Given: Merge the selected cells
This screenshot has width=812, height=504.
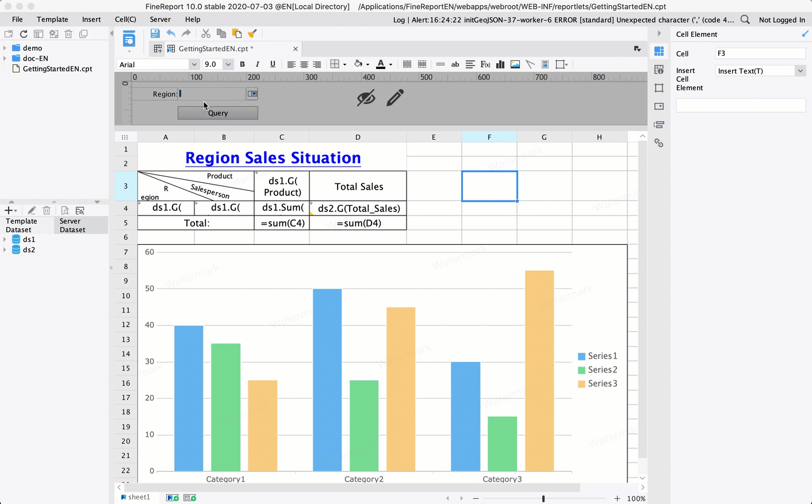Looking at the screenshot, I should [x=407, y=64].
